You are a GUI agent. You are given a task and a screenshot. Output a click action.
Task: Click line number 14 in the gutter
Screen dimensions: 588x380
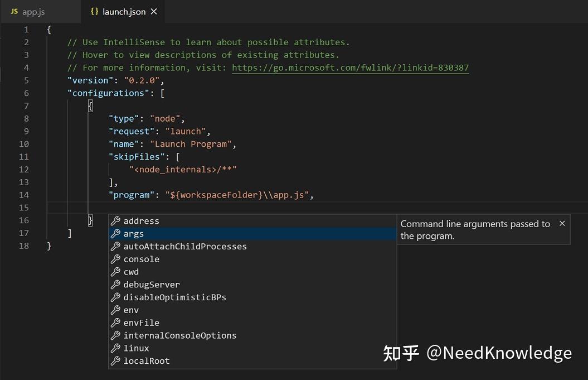(x=23, y=195)
